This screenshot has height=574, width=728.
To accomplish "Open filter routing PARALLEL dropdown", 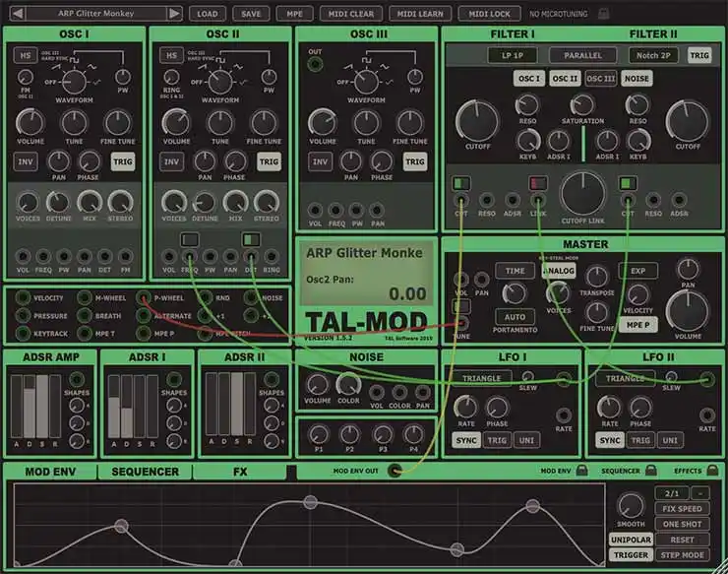I will click(x=583, y=55).
